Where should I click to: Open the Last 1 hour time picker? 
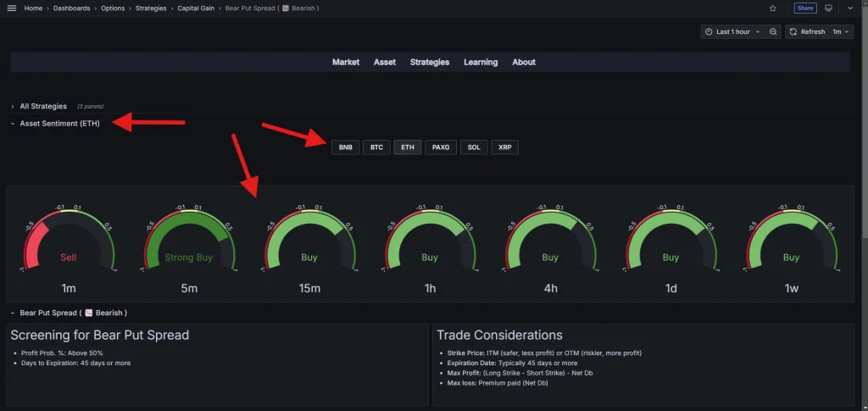733,31
